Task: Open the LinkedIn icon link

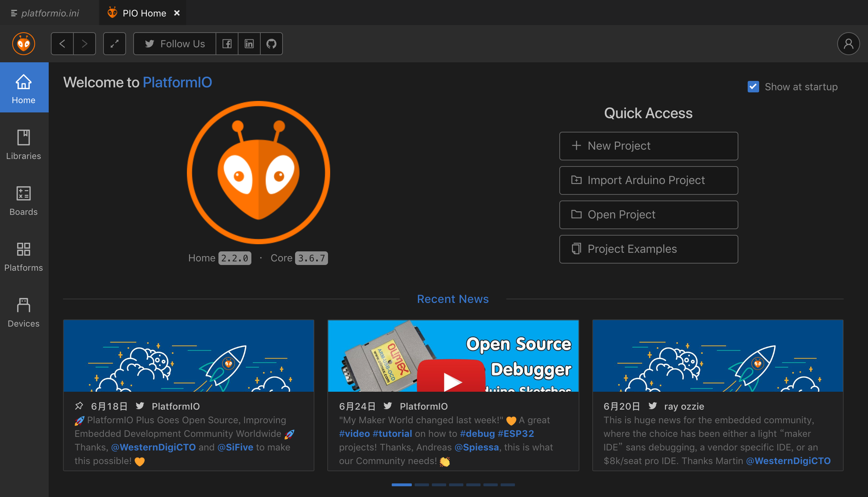Action: click(249, 44)
